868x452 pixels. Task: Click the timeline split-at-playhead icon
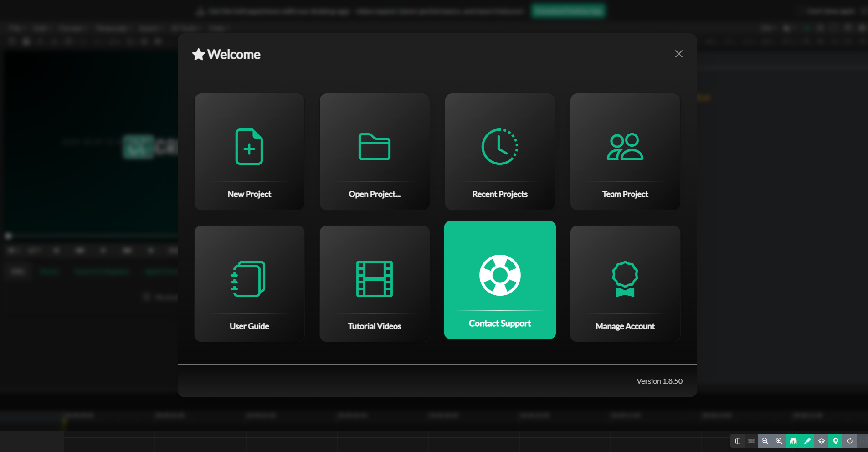pyautogui.click(x=737, y=441)
